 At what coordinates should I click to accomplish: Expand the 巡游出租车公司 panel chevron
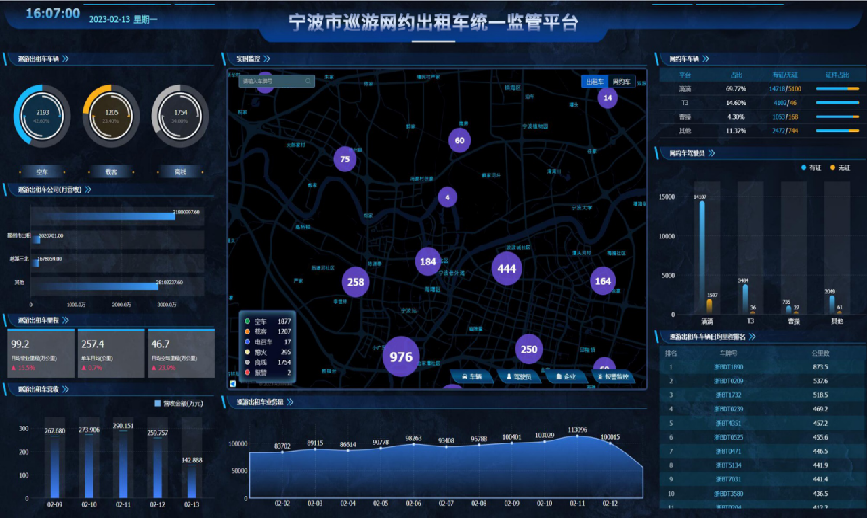[x=88, y=188]
